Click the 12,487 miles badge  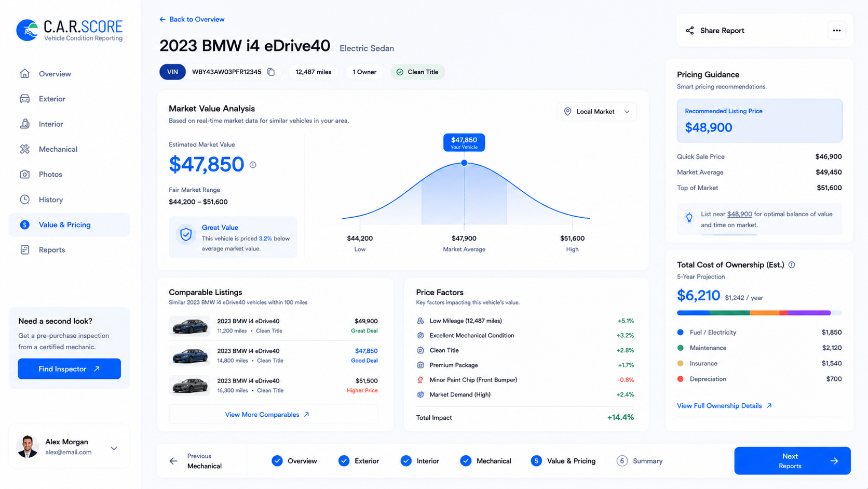click(314, 72)
